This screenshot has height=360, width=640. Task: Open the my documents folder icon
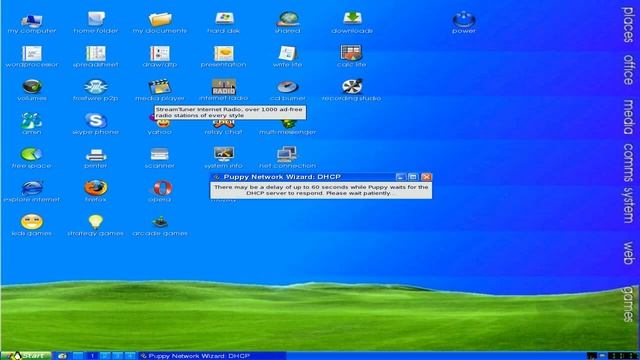[x=160, y=19]
